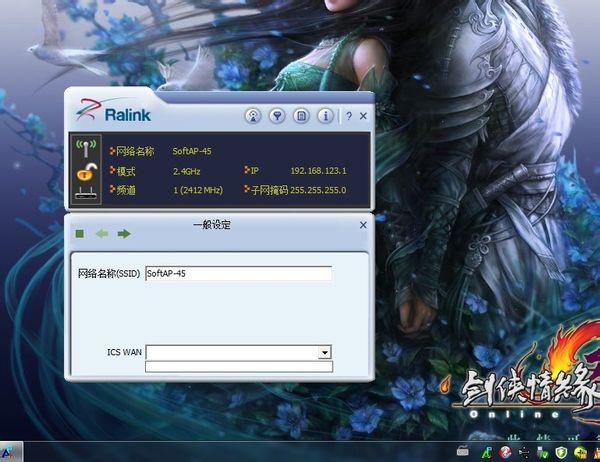The height and width of the screenshot is (462, 600).
Task: Click the ICS WAN combo box field
Action: point(238,353)
